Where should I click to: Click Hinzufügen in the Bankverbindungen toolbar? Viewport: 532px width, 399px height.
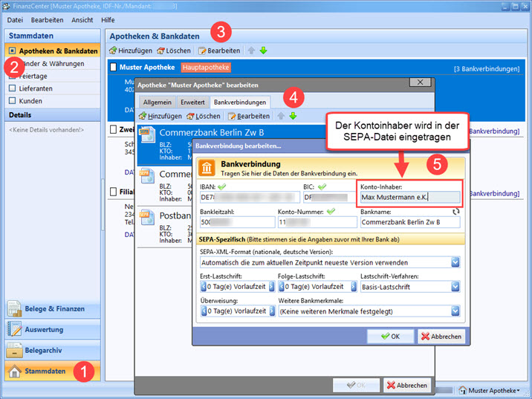pyautogui.click(x=160, y=116)
